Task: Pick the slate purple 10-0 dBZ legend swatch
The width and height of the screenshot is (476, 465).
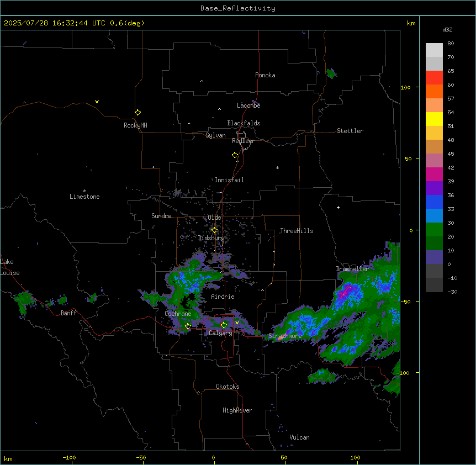Action: pos(434,257)
